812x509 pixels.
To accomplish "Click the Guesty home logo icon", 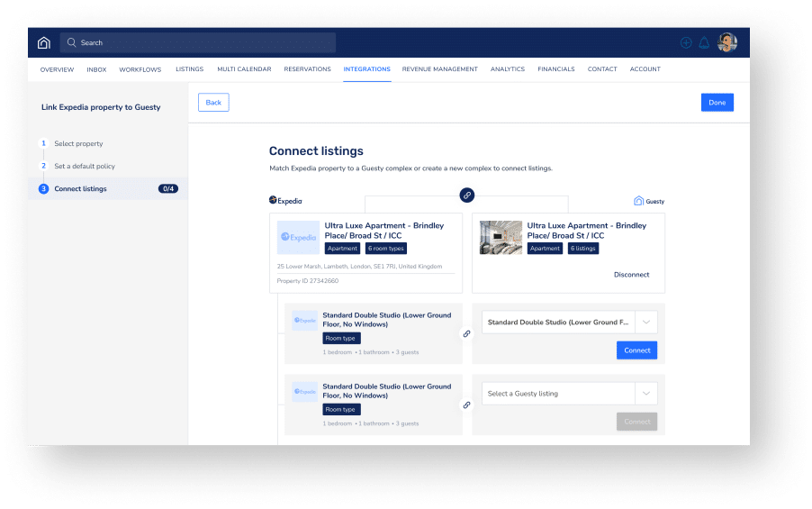I will [x=44, y=42].
